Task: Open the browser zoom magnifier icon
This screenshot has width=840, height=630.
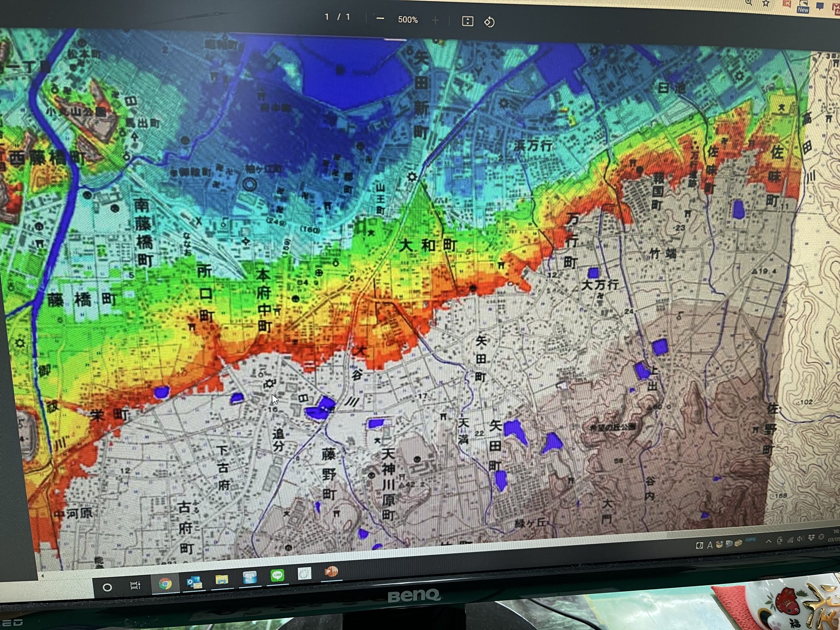Action: [748, 2]
